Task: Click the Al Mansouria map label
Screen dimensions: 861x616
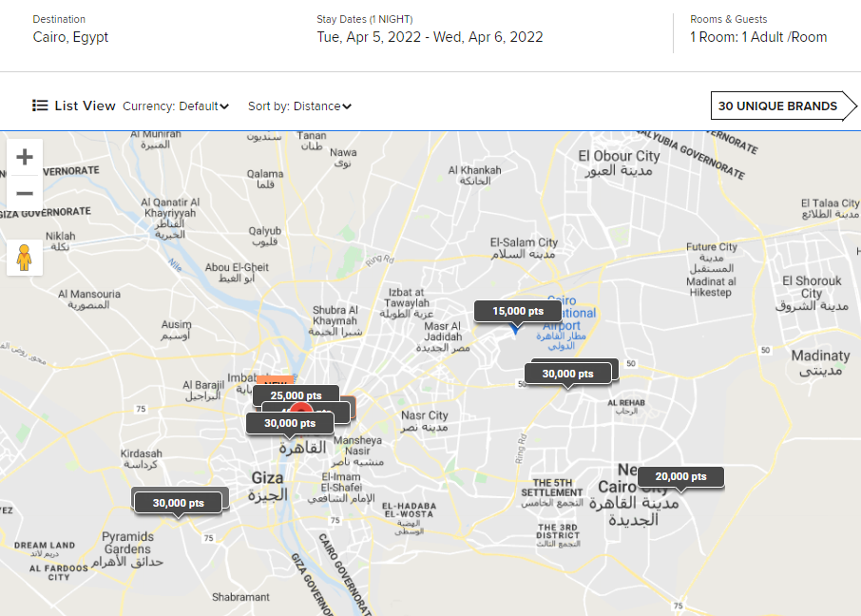Action: tap(89, 299)
